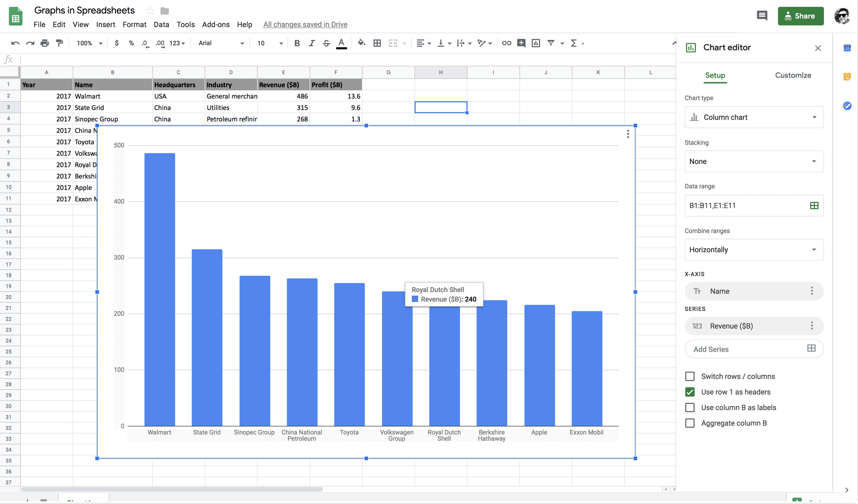Open chart three-dot options menu
The height and width of the screenshot is (504, 858).
pyautogui.click(x=628, y=134)
